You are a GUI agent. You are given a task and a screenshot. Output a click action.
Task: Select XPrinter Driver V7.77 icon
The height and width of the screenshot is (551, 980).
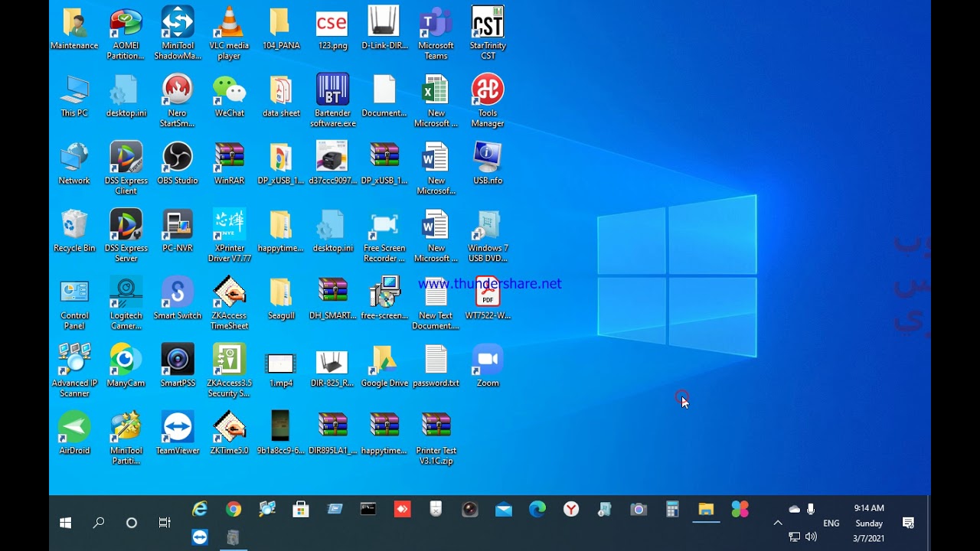pos(229,236)
